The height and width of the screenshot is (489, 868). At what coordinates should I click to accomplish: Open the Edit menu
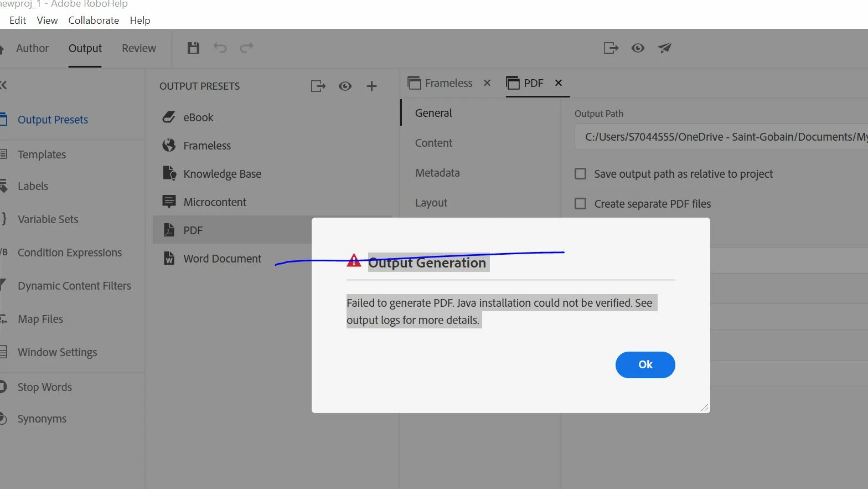[18, 20]
